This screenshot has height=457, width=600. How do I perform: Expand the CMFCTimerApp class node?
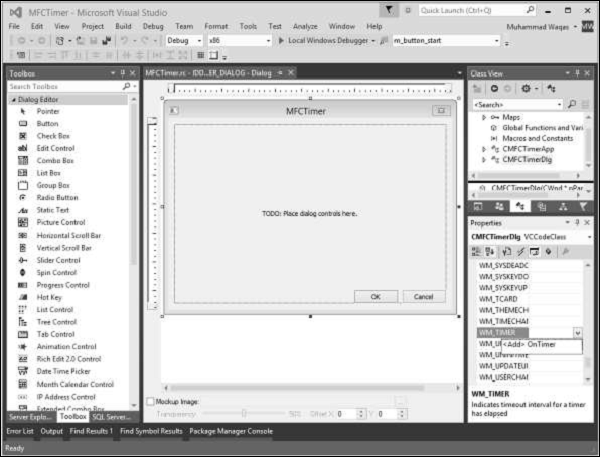click(x=486, y=149)
